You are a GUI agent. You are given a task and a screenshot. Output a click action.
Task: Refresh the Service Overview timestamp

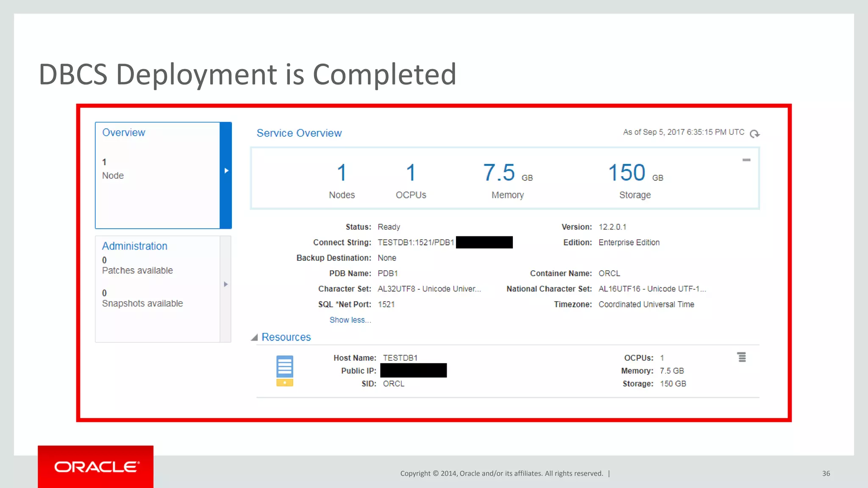pyautogui.click(x=754, y=134)
